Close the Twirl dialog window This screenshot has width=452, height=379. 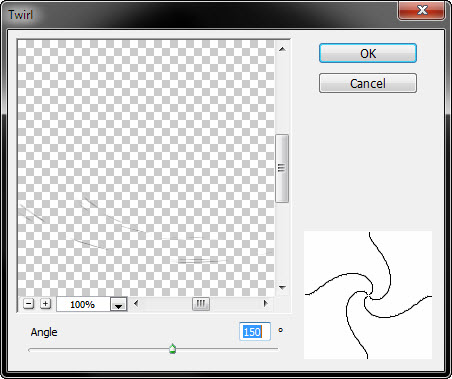pos(422,10)
